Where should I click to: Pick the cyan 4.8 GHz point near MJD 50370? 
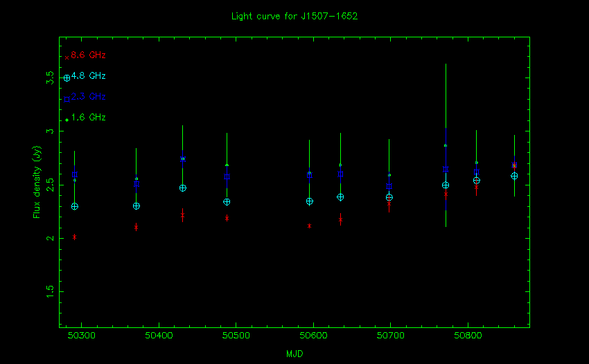137,206
